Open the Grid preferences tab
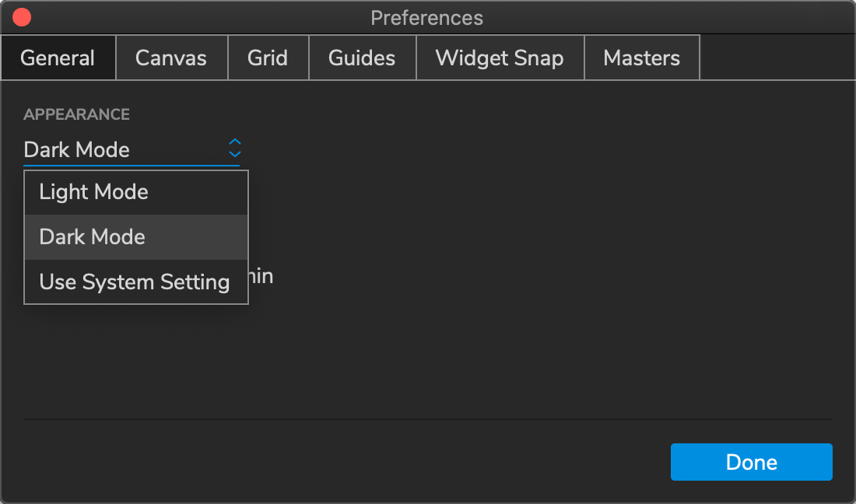This screenshot has width=856, height=504. coord(268,57)
